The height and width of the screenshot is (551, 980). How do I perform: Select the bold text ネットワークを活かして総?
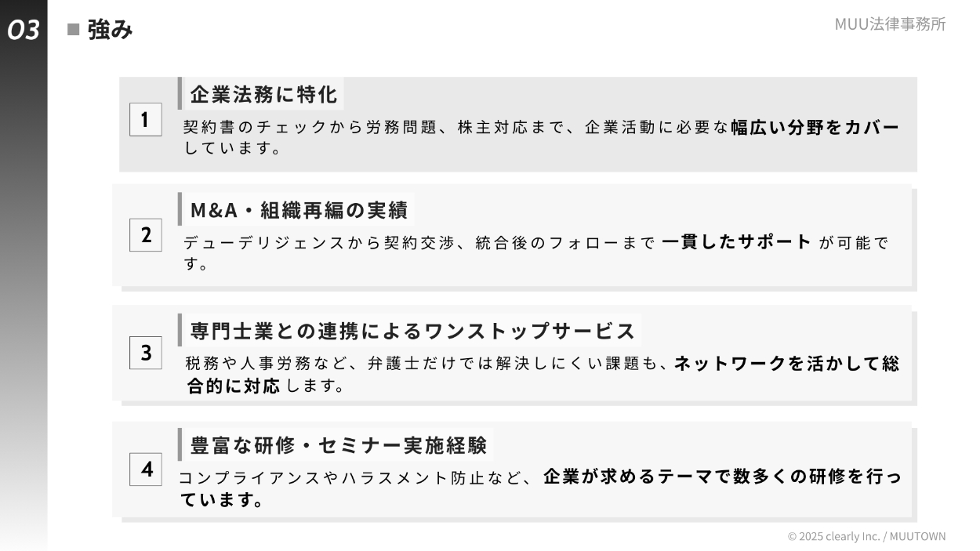coord(786,363)
